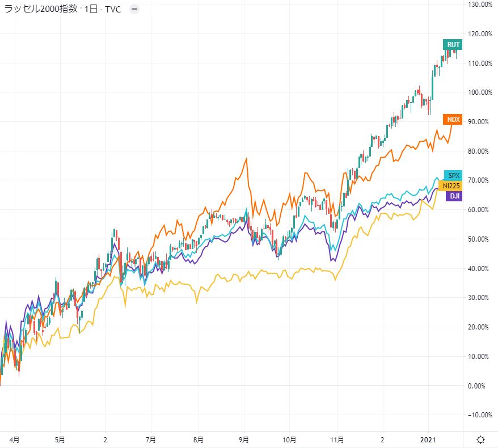Select the purple DJI series label
498x448 pixels.
click(x=453, y=196)
